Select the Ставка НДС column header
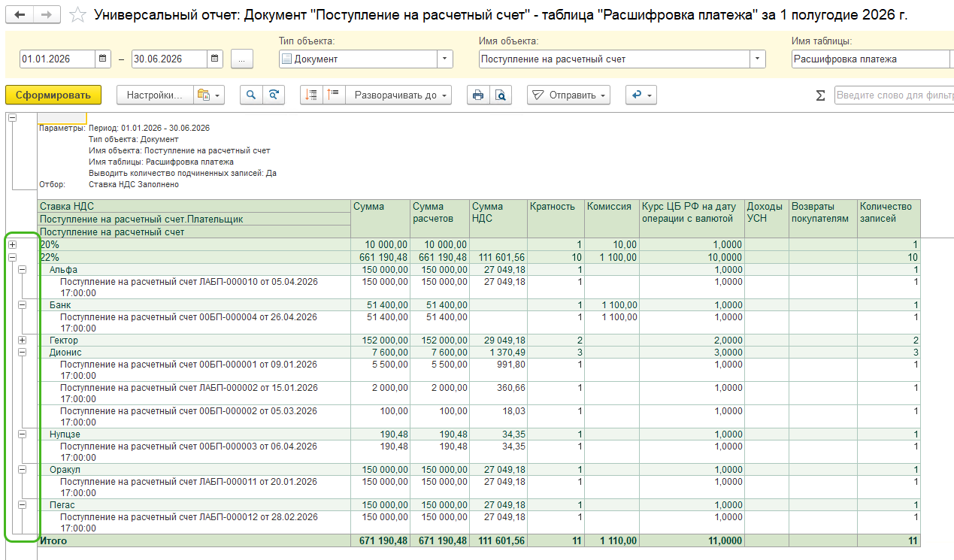Viewport: 954px width, 560px height. point(195,207)
